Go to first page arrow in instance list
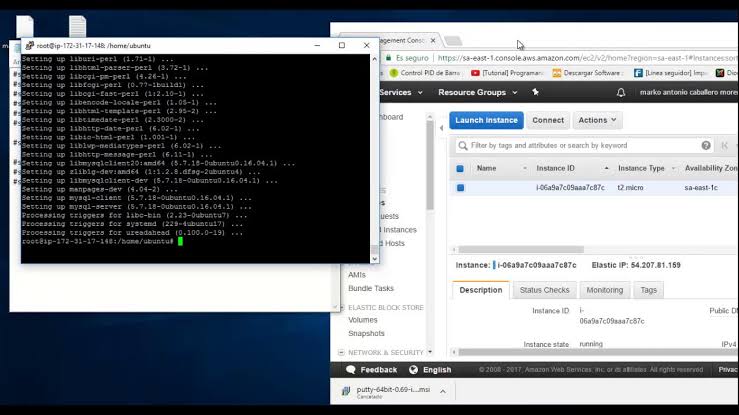Image resolution: width=739 pixels, height=415 pixels. click(724, 146)
